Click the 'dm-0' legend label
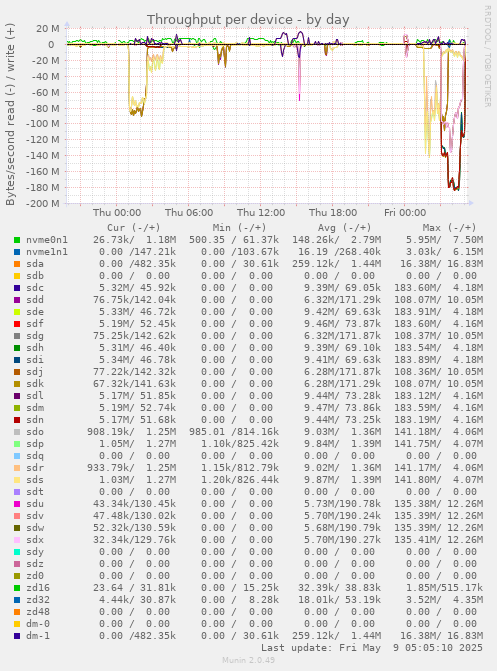Image resolution: width=497 pixels, height=671 pixels. pos(38,624)
